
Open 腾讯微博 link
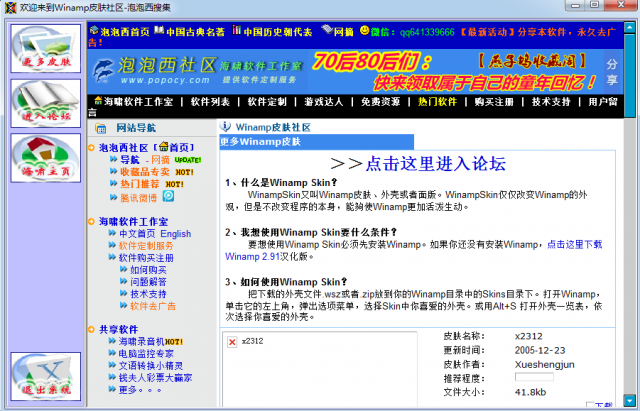[138, 198]
